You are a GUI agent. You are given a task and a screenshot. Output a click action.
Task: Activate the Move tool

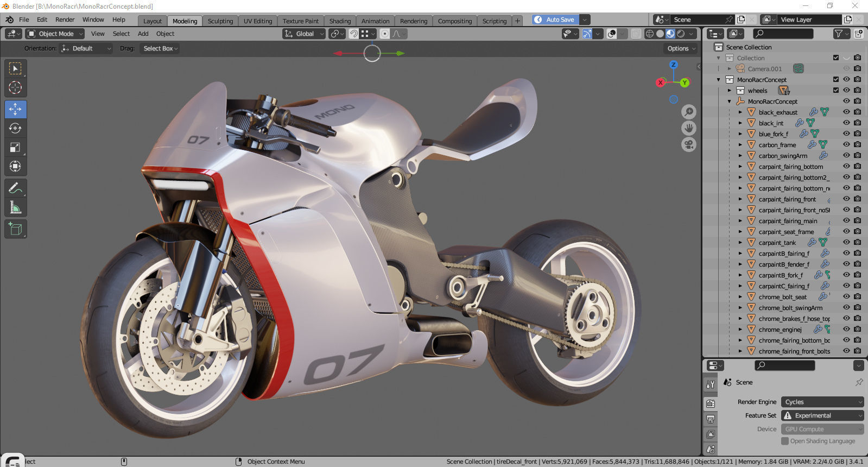[15, 109]
